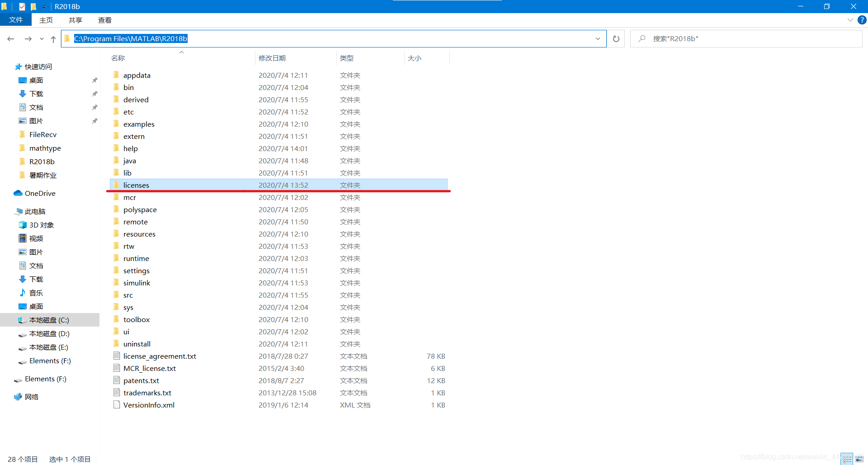
Task: Select MCR_license.txt file name
Action: click(150, 369)
